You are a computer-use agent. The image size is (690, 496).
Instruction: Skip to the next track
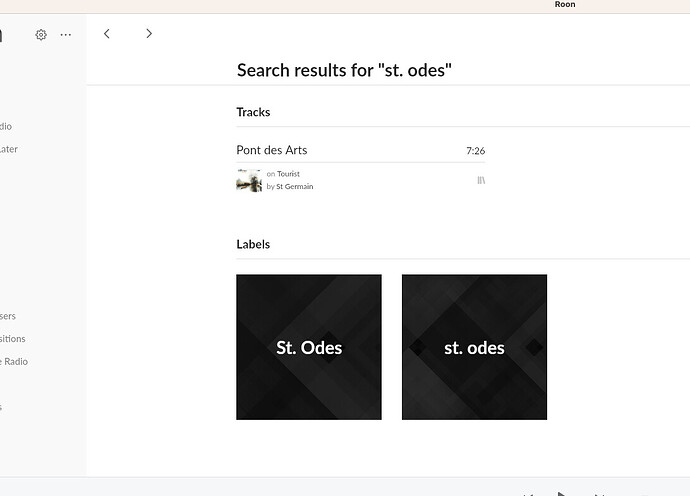pos(599,494)
